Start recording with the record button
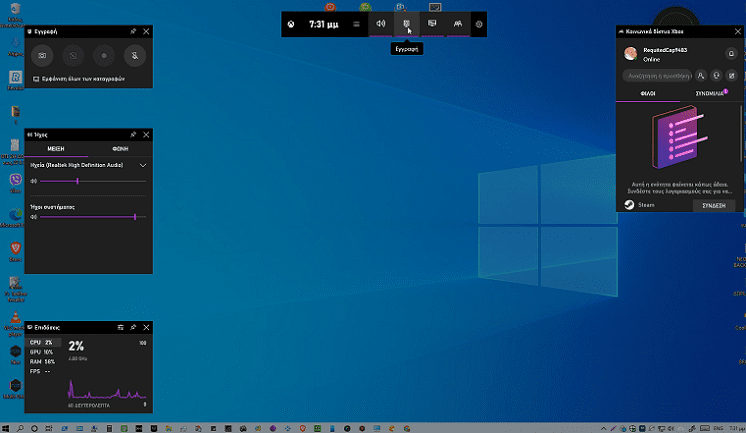 104,56
